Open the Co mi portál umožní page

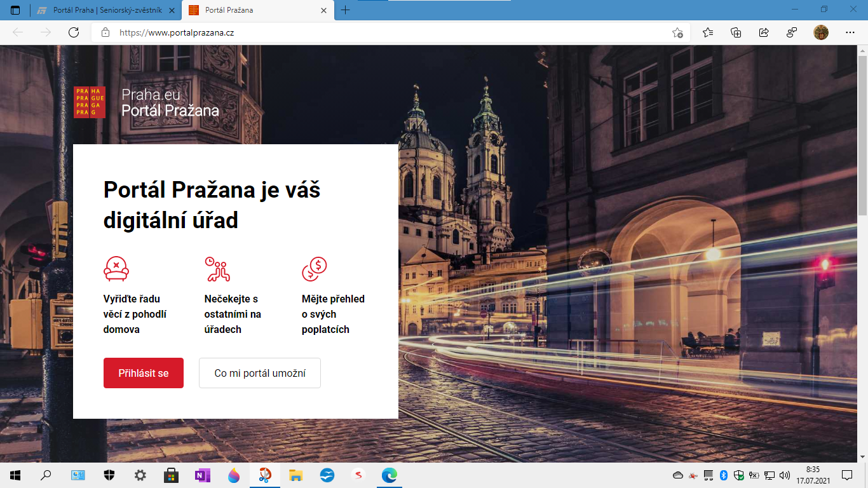point(260,373)
